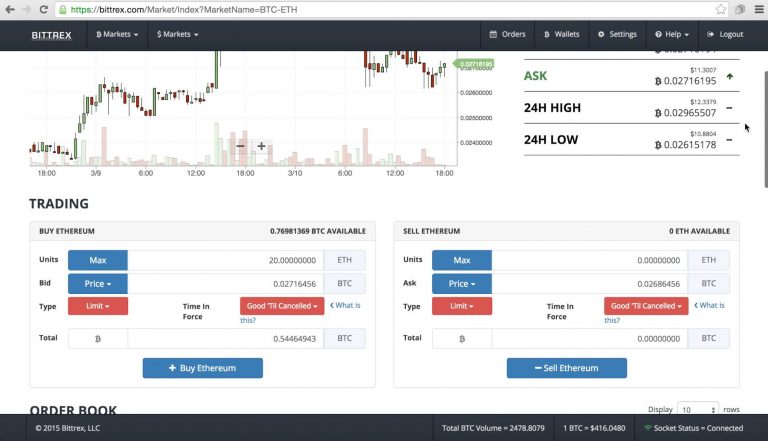Viewport: 768px width, 441px height.
Task: Click Max in the Buy Ethereum panel
Action: pyautogui.click(x=98, y=260)
